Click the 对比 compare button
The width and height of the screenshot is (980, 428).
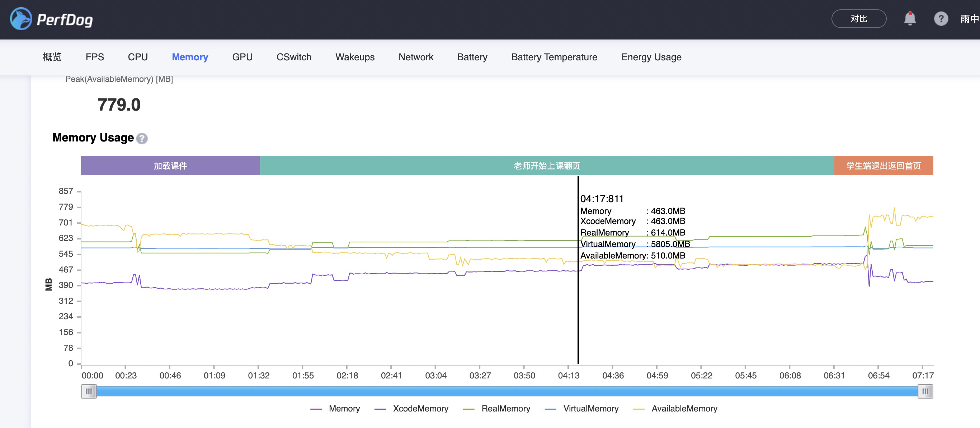click(x=859, y=19)
